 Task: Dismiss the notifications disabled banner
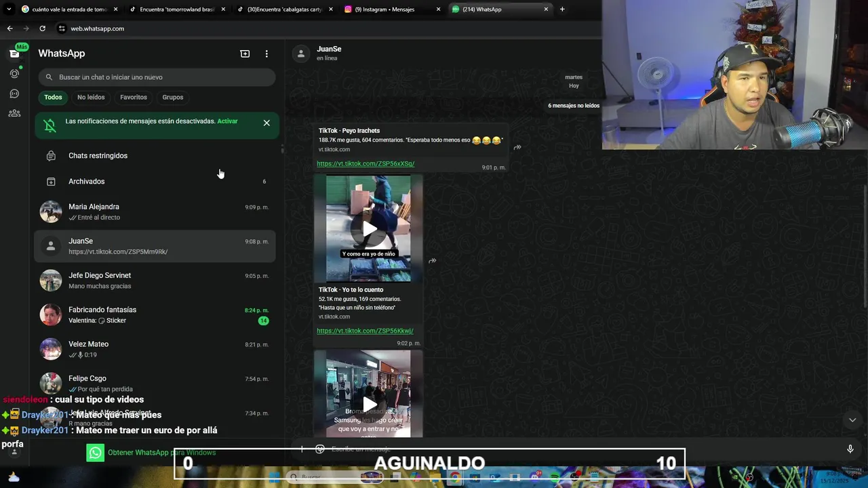(x=267, y=123)
